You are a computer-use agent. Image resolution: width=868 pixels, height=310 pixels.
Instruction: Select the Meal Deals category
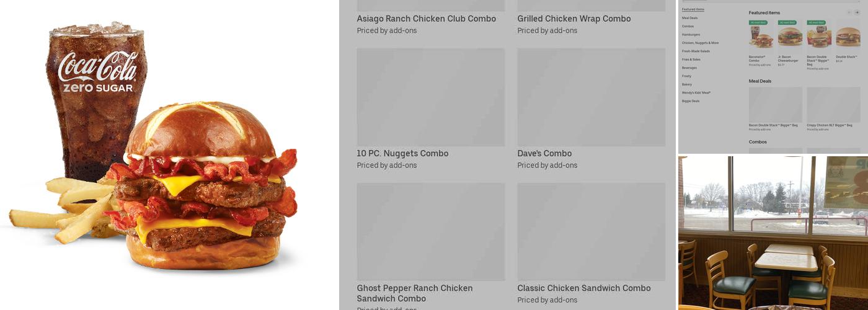(x=689, y=18)
